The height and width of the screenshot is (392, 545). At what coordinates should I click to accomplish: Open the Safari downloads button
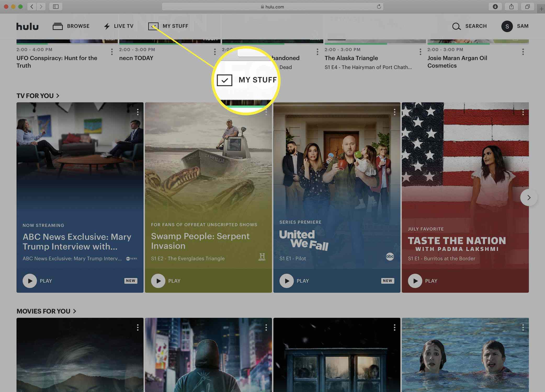pyautogui.click(x=495, y=7)
